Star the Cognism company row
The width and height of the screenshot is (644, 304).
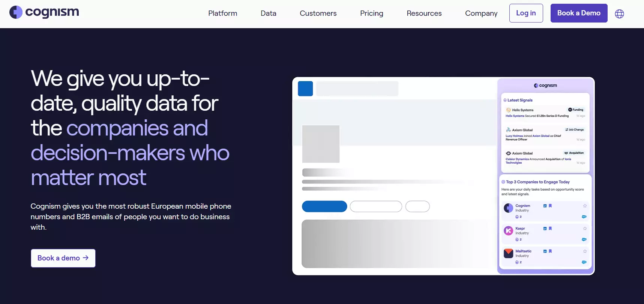coord(585,206)
